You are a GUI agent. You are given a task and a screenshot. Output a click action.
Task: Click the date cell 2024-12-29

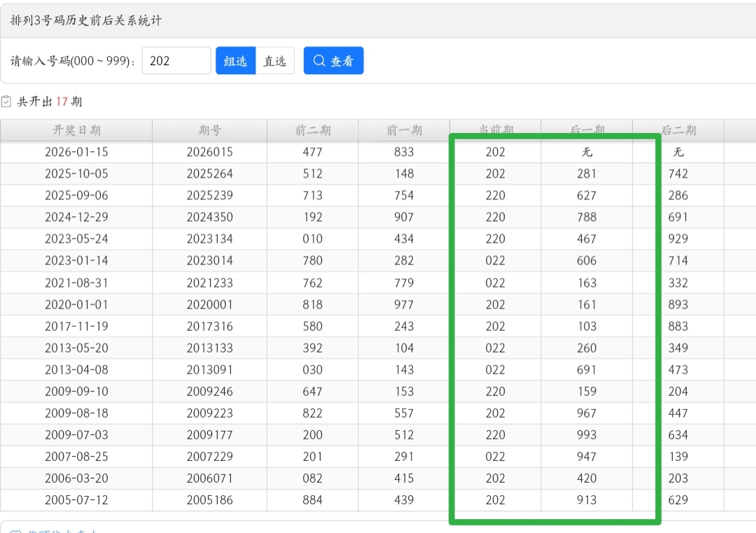point(76,217)
